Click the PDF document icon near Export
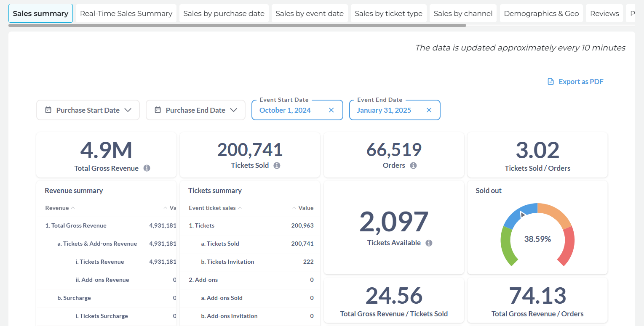The width and height of the screenshot is (644, 326). [550, 82]
